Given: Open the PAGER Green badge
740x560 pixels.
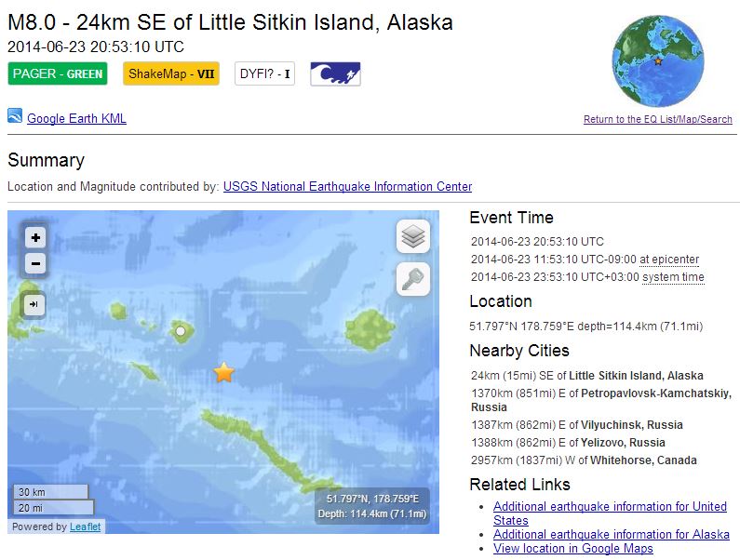Looking at the screenshot, I should (58, 73).
